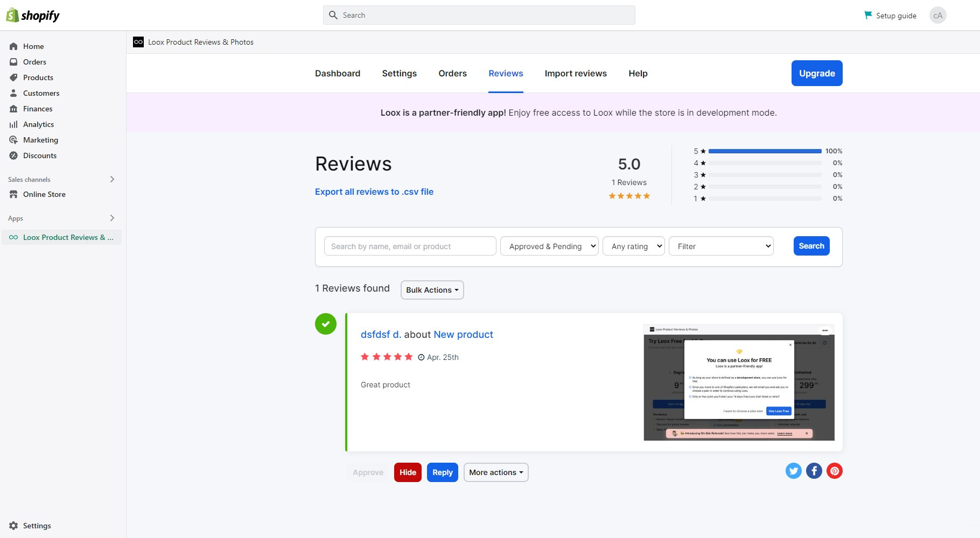Open the Import reviews tab

tap(576, 73)
